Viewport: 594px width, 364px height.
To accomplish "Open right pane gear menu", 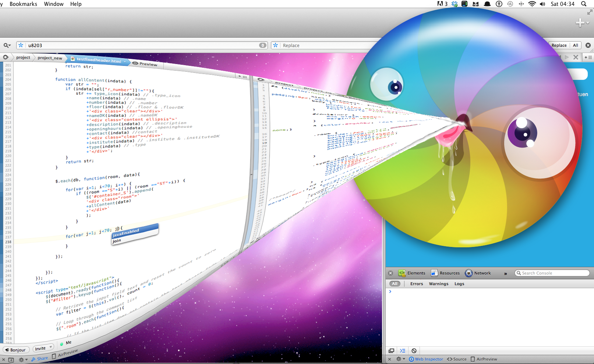I will (x=400, y=359).
